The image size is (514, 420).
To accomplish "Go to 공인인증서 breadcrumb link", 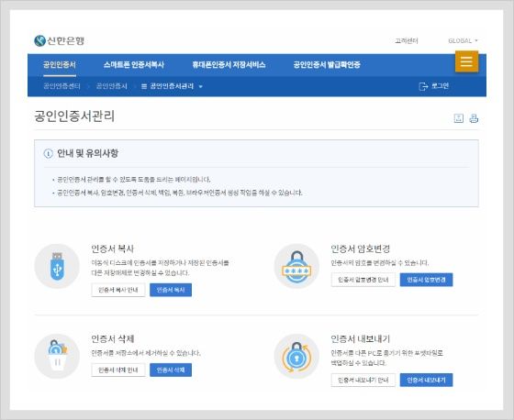I will 111,86.
